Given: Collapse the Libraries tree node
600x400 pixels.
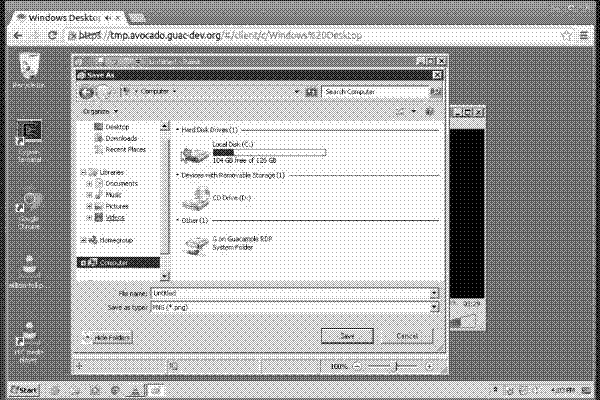Looking at the screenshot, I should point(83,173).
